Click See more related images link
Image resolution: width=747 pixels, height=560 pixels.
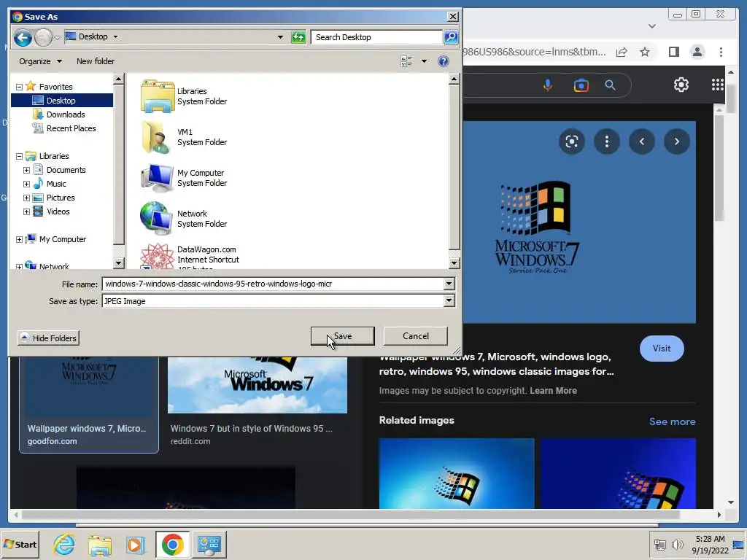tap(672, 422)
